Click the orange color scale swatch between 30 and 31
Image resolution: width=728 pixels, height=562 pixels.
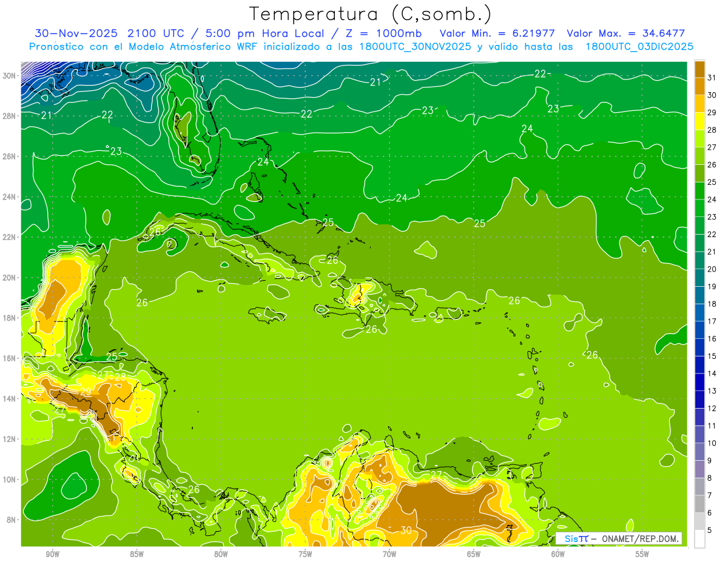(699, 86)
